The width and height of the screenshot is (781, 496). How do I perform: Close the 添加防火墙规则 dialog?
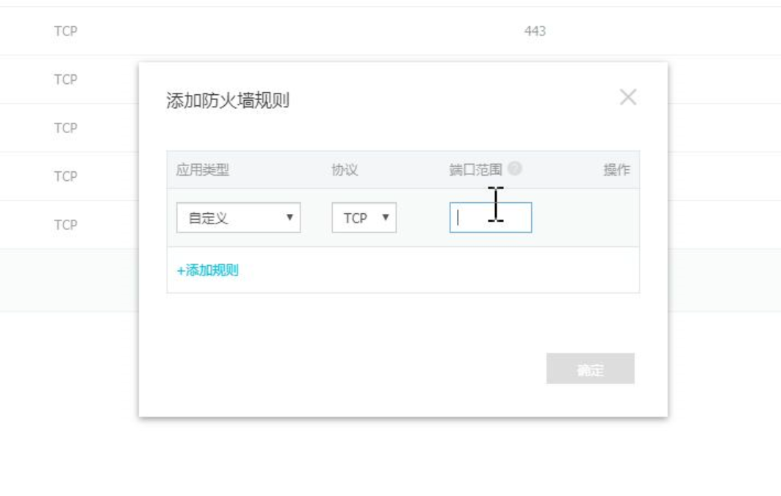pos(628,97)
